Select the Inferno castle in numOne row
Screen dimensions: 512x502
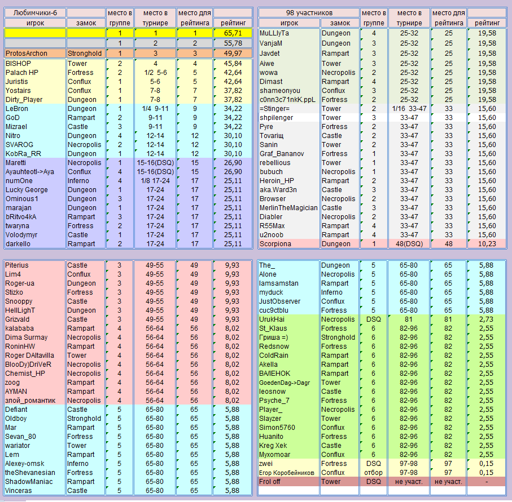click(86, 180)
